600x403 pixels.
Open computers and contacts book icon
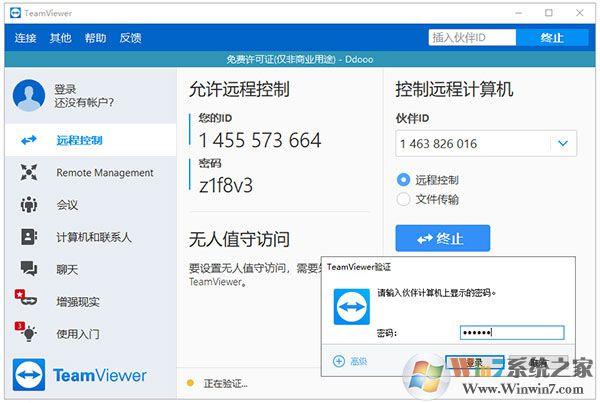[x=29, y=237]
